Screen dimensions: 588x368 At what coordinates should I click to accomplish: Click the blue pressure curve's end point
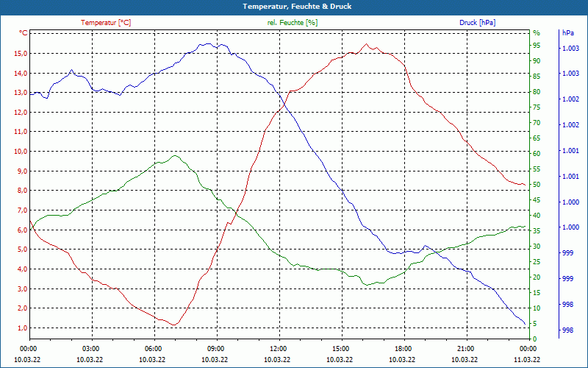[x=525, y=324]
